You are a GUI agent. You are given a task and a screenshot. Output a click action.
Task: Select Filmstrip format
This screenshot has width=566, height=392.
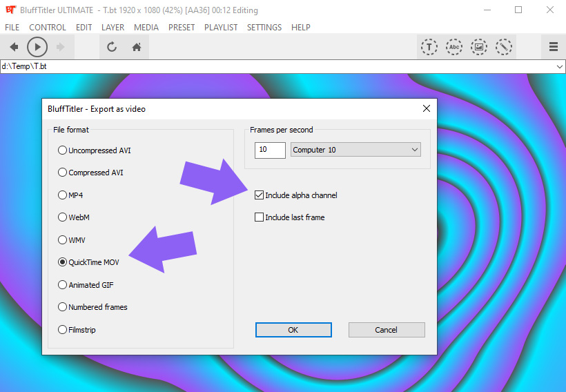click(x=77, y=330)
